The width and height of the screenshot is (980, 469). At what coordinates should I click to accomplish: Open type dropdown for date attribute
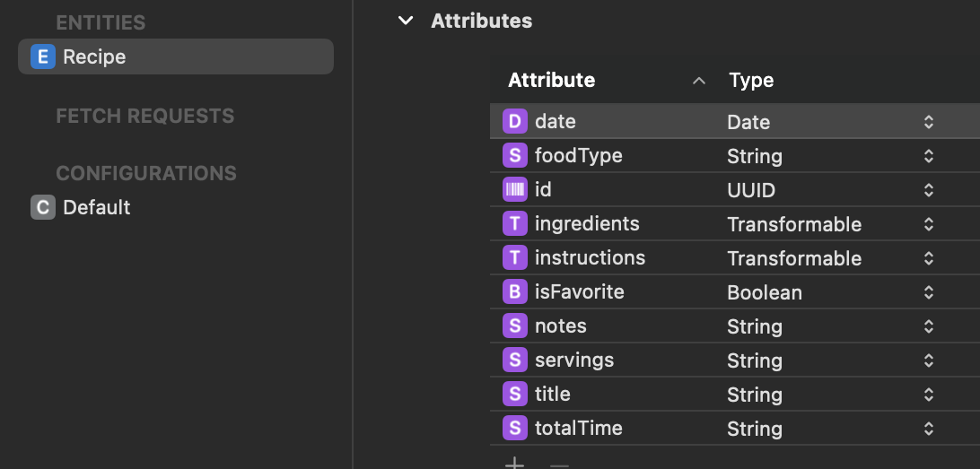click(929, 122)
